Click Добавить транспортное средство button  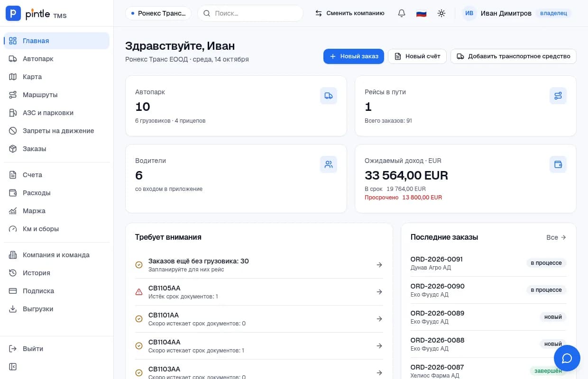pyautogui.click(x=514, y=56)
